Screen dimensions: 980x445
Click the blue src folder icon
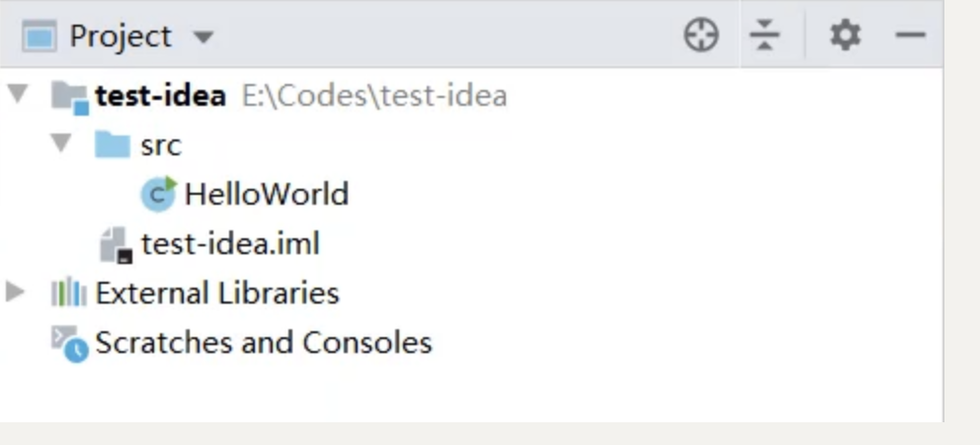112,144
